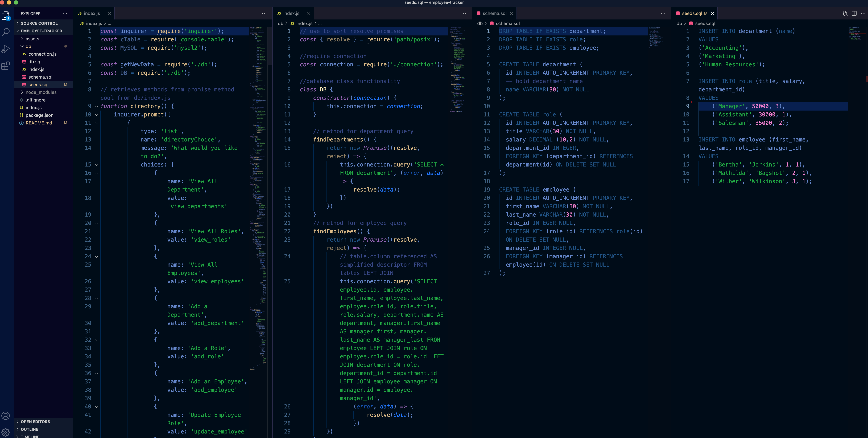Click db breadcrumb above seeds.sql editor
Image resolution: width=868 pixels, height=438 pixels.
tap(679, 24)
